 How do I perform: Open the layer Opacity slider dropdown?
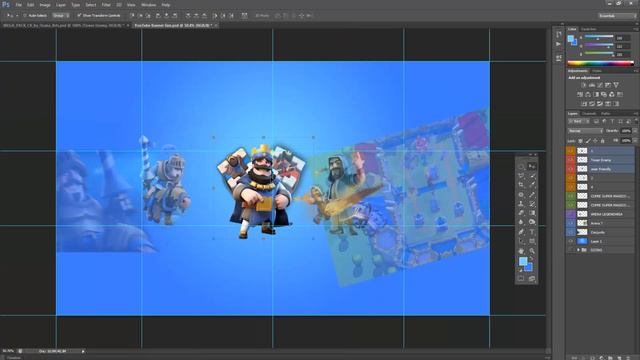point(635,131)
